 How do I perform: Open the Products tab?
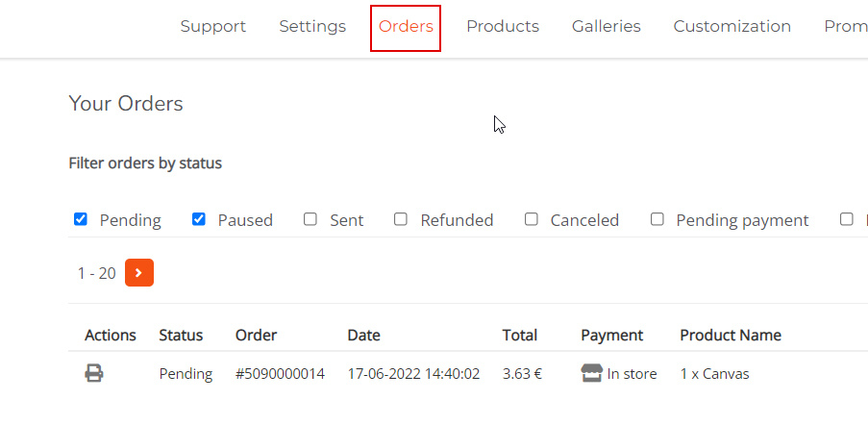click(x=503, y=27)
